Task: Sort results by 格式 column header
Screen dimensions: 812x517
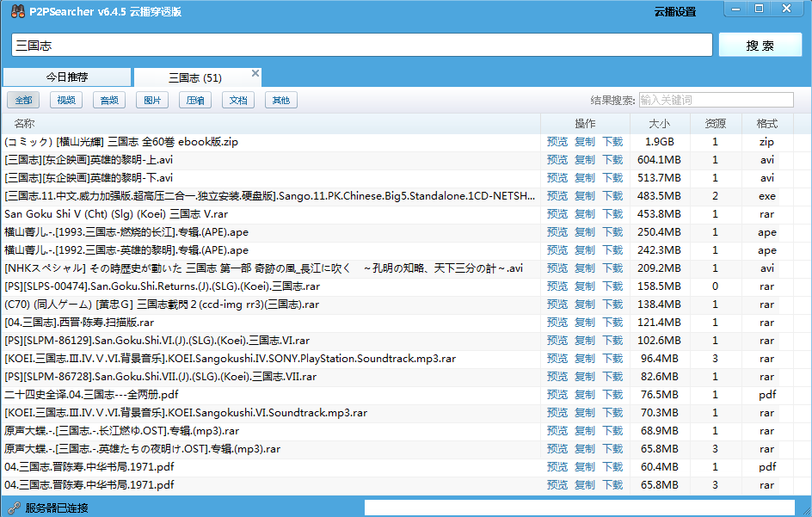Action: point(766,124)
